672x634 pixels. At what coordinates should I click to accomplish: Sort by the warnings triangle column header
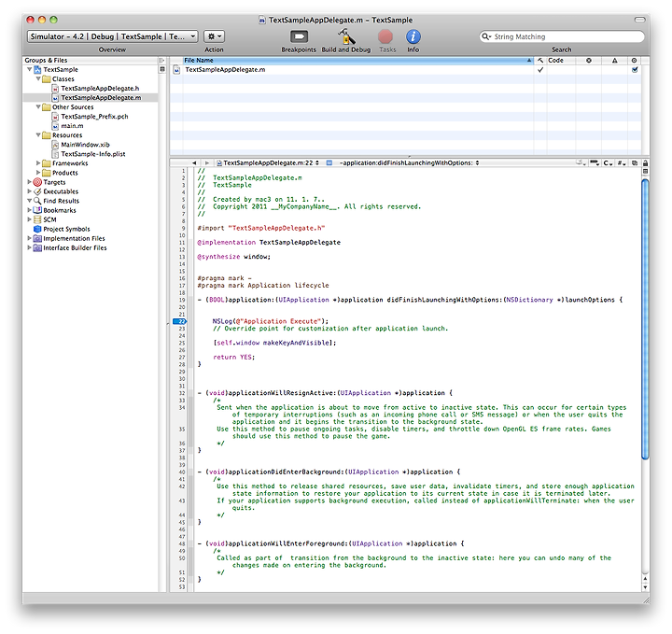pyautogui.click(x=614, y=61)
